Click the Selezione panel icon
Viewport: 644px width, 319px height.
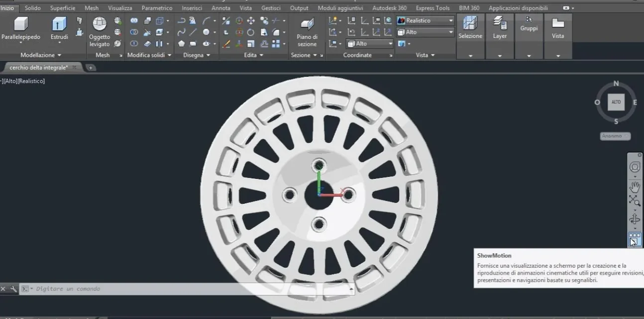tap(470, 27)
